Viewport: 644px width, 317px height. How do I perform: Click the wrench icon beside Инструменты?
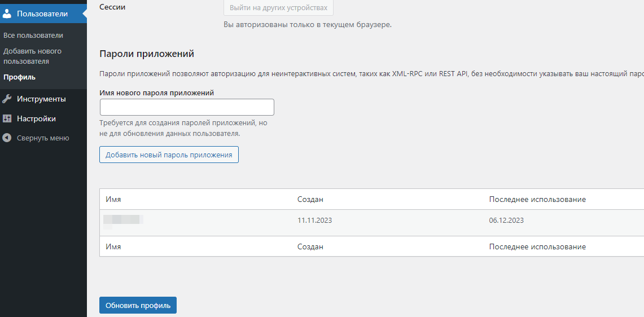pyautogui.click(x=7, y=99)
